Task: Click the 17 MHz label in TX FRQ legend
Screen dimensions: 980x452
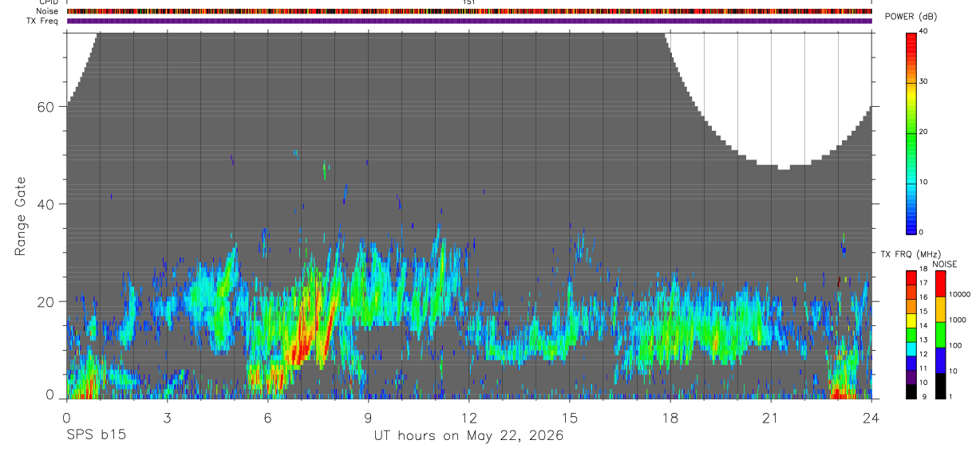Action: click(x=923, y=283)
